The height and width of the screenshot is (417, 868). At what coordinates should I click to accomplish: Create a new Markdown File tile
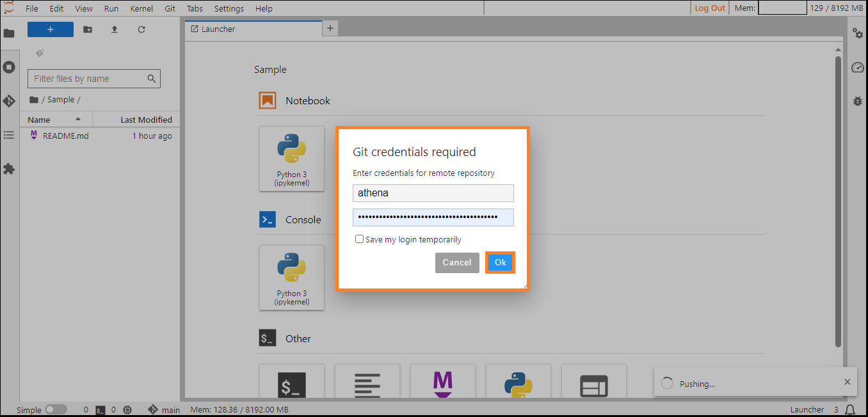(443, 382)
